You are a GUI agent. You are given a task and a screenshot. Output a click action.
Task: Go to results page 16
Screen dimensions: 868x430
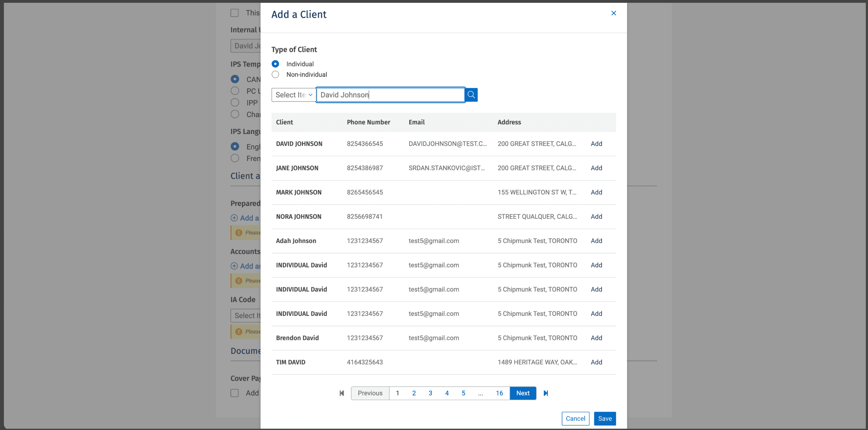coord(499,393)
